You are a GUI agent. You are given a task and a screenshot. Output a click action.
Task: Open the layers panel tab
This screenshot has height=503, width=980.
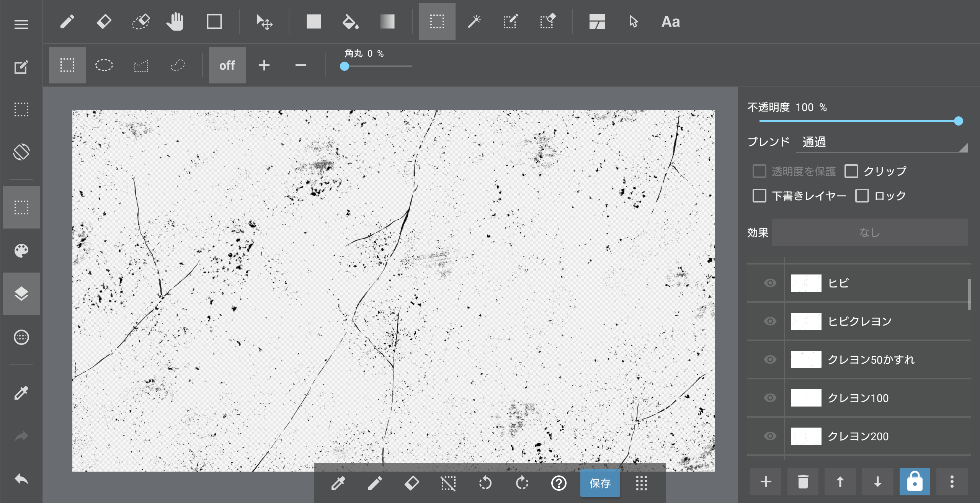(x=21, y=294)
